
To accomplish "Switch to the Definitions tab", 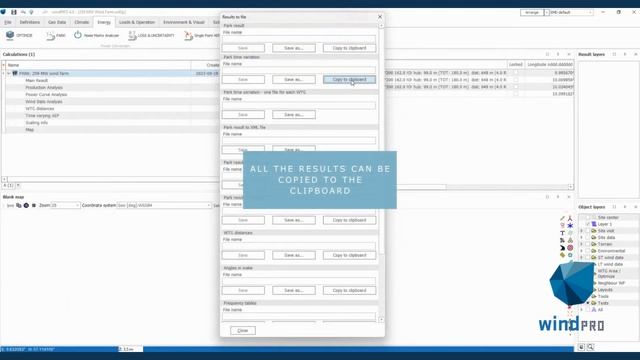I will 30,22.
